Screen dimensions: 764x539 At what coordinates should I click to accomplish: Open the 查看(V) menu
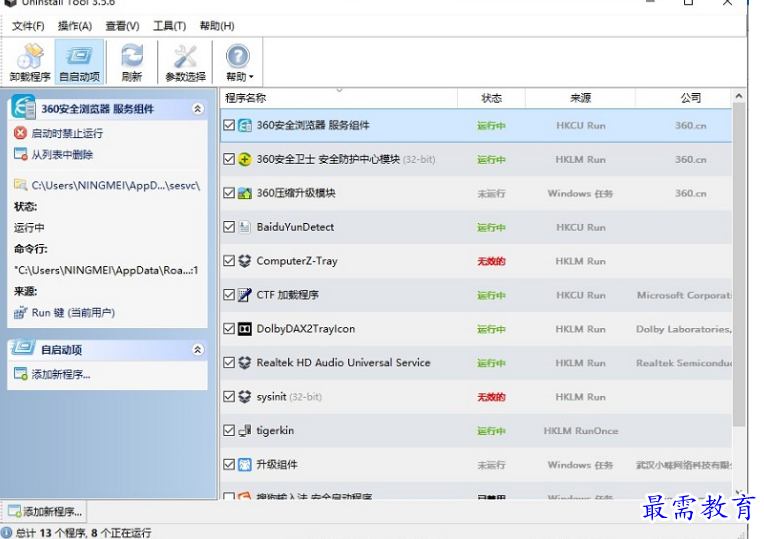coord(122,26)
